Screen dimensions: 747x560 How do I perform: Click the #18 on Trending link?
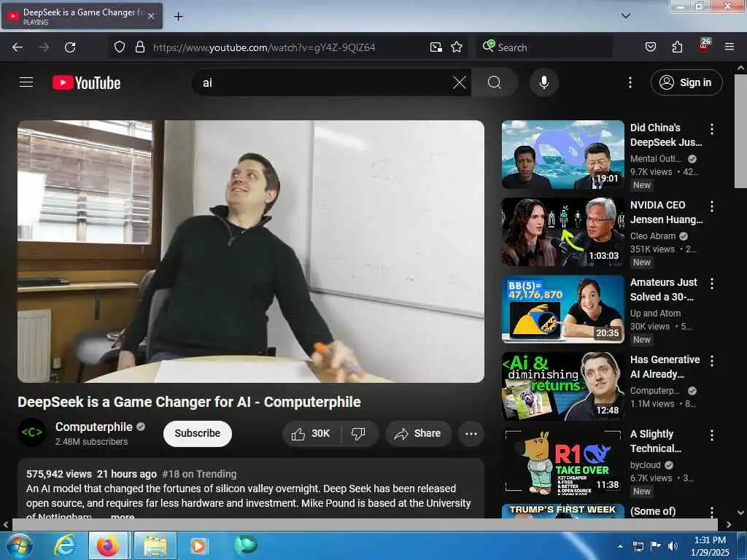point(199,474)
